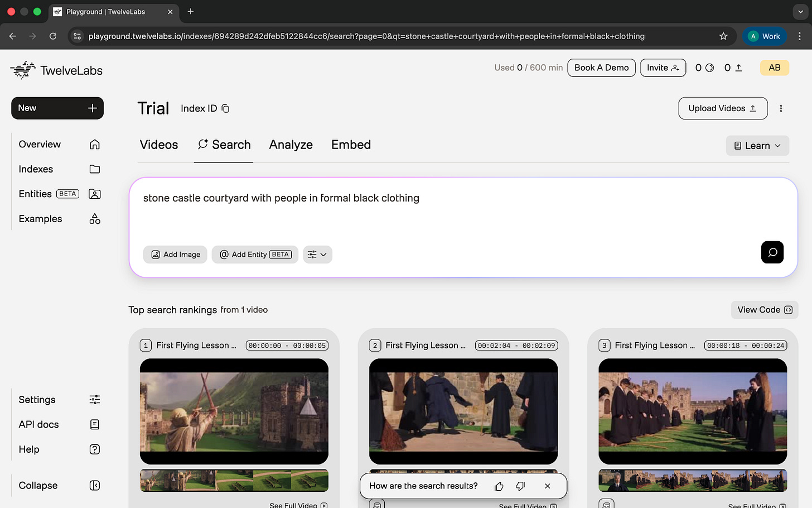Click result 3 transcript icon
Screen dimensions: 812x508
[606, 504]
